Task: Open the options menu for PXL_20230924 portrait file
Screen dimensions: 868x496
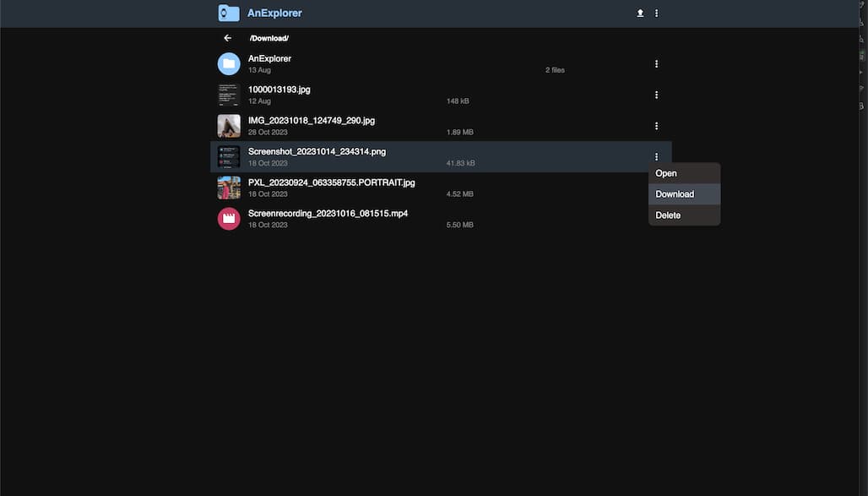Action: point(656,187)
